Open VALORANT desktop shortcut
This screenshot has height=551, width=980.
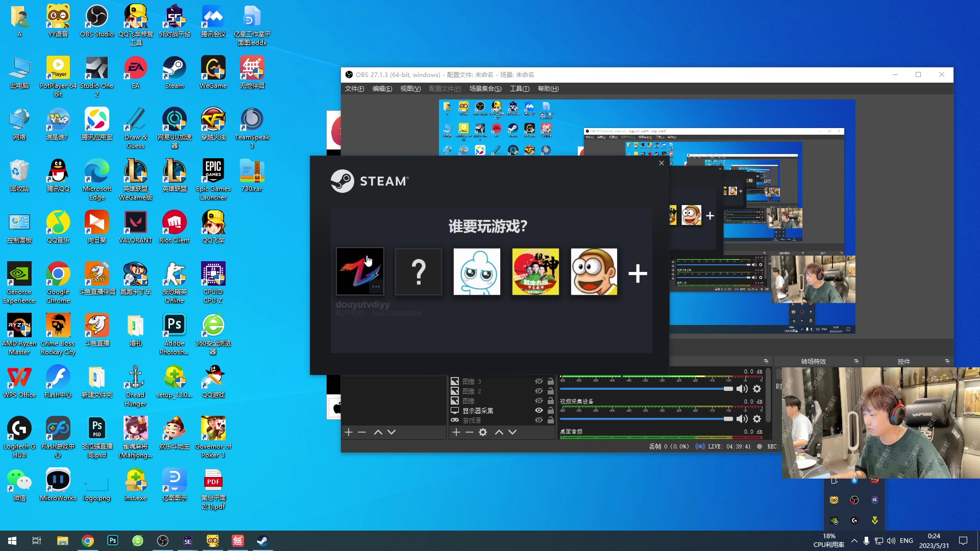(136, 227)
